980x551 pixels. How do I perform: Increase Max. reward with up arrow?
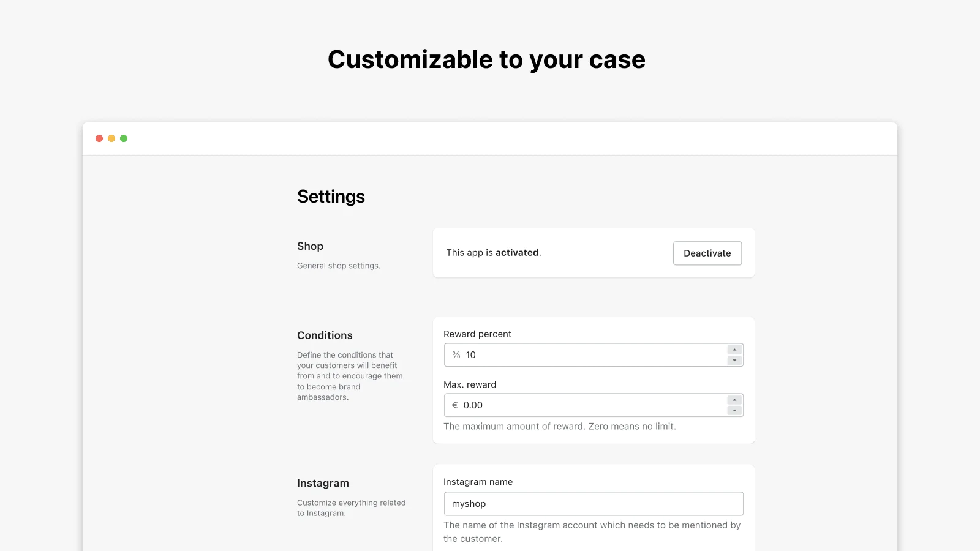tap(734, 400)
